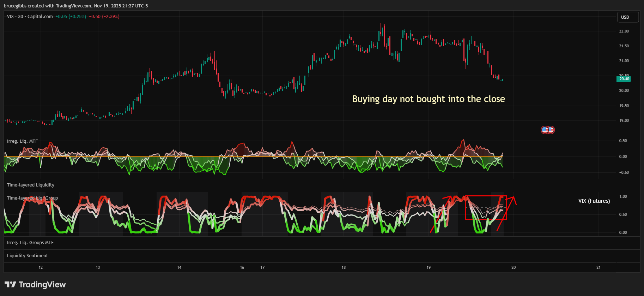
Task: Click the right US flag economic event icon
Action: click(551, 130)
